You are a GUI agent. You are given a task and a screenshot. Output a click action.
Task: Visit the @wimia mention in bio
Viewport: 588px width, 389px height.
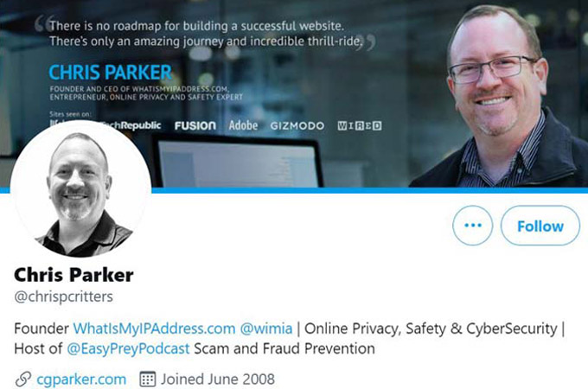265,328
